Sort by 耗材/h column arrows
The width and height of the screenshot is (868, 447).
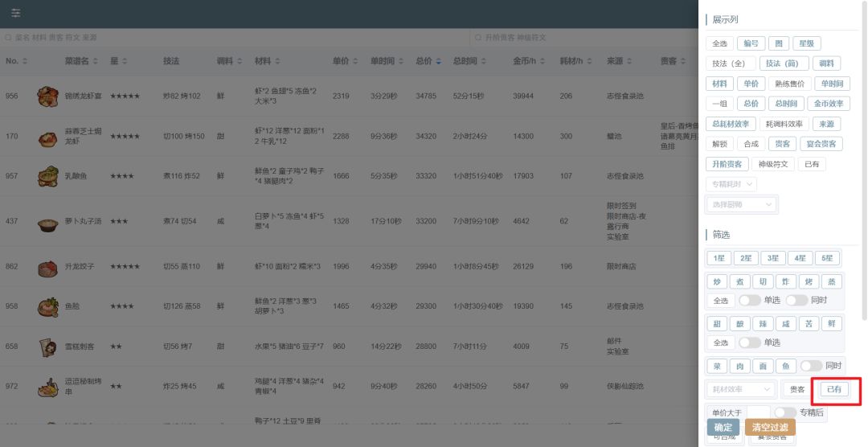click(589, 61)
